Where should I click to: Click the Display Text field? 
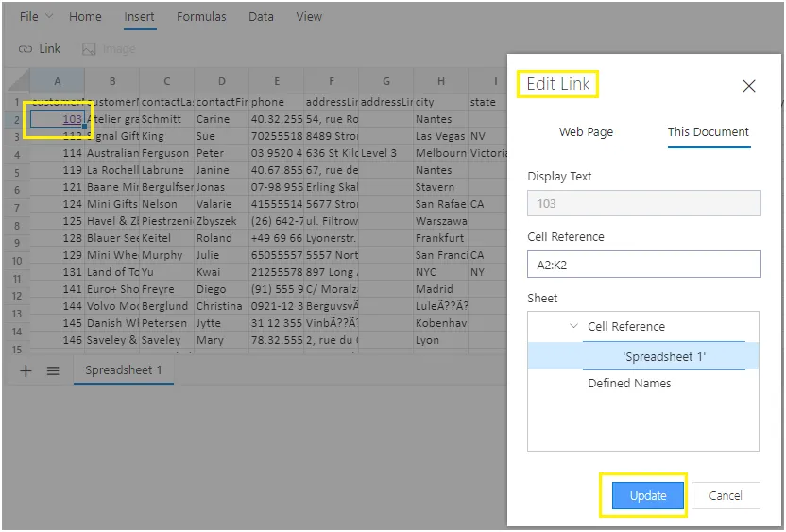pos(644,203)
